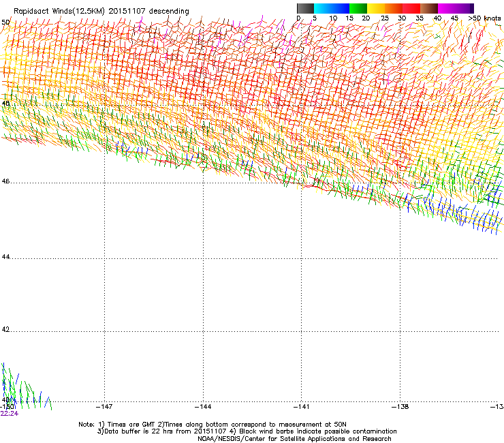This screenshot has width=504, height=443.
Task: Click the red 30-35 knots legend swatch
Action: [x=411, y=8]
